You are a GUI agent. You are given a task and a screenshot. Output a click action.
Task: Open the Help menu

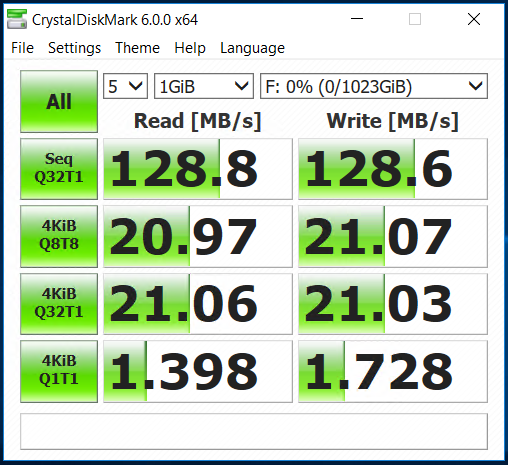(190, 48)
